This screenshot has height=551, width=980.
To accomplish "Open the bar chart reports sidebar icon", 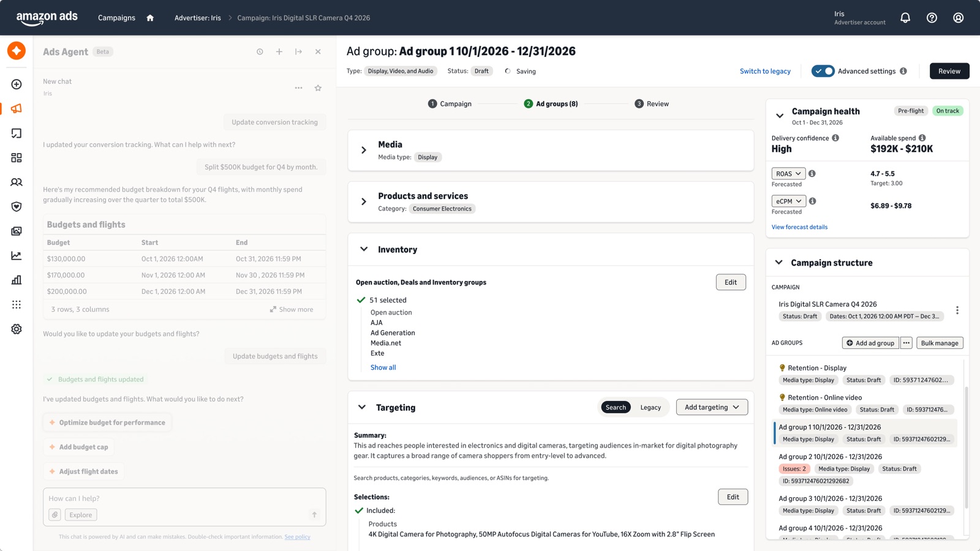I will pos(17,280).
